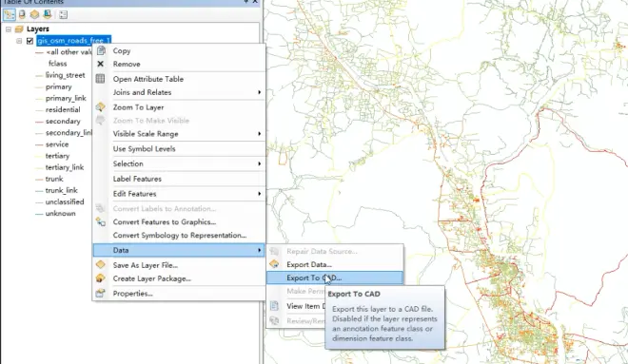Click the unknown line symbol swatch
Viewport: 628px width, 364px height.
39,214
